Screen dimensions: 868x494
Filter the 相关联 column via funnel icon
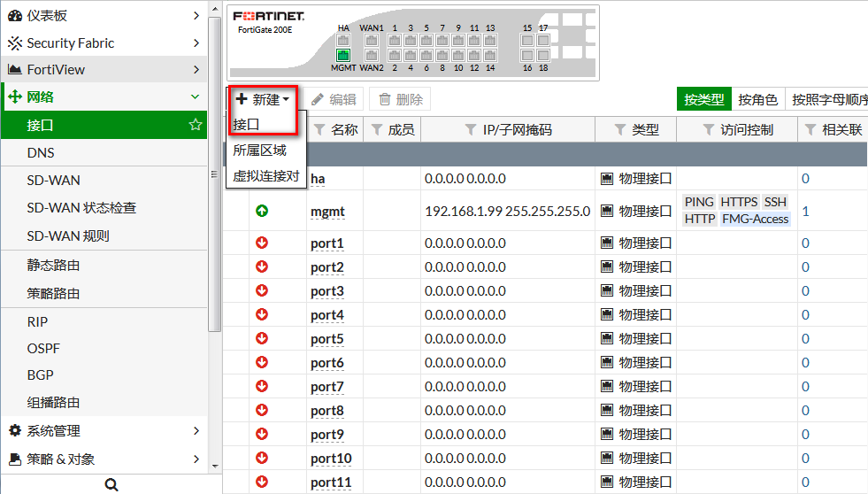click(810, 129)
